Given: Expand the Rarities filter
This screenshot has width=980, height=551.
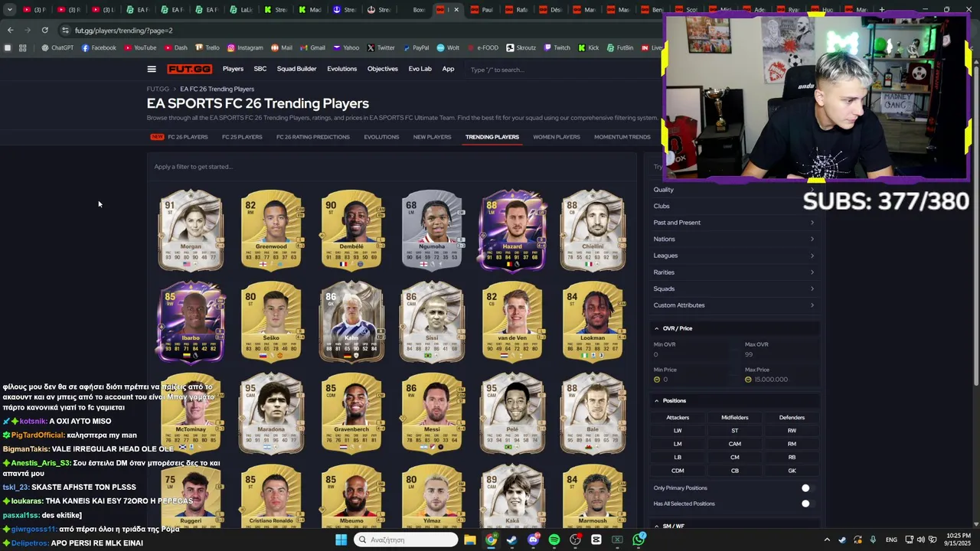Looking at the screenshot, I should (733, 272).
